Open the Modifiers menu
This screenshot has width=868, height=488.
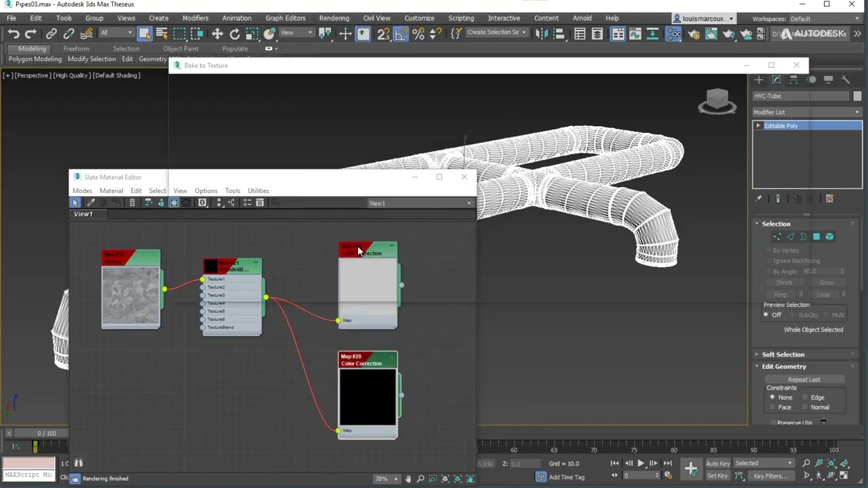(x=195, y=18)
